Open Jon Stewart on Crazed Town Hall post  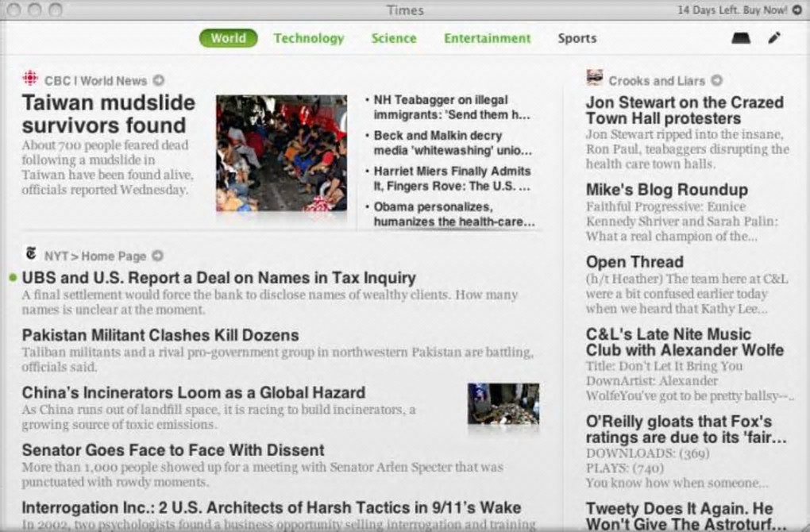coord(685,110)
